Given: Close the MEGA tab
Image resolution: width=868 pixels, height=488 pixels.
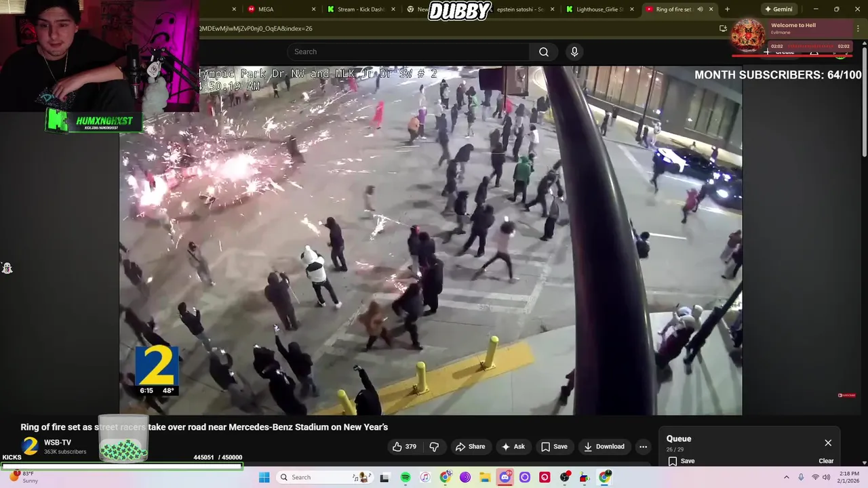Looking at the screenshot, I should [314, 9].
